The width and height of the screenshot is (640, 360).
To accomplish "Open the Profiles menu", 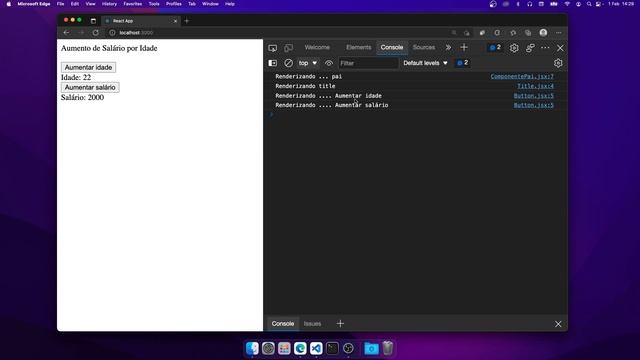I will 173,4.
